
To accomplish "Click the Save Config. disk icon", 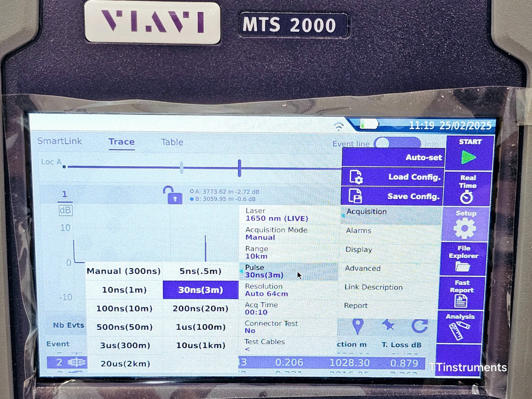I will [355, 196].
